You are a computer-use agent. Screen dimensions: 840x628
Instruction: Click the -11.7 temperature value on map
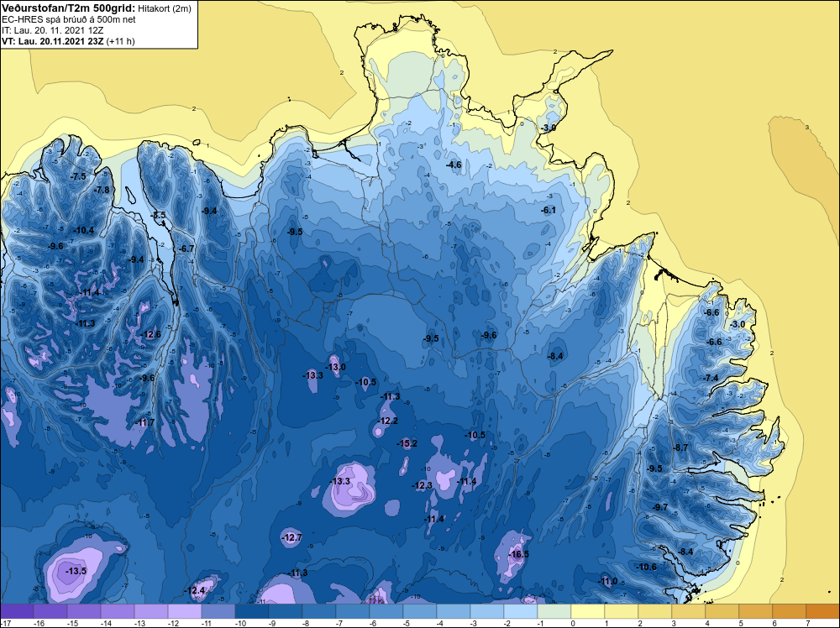[x=144, y=423]
